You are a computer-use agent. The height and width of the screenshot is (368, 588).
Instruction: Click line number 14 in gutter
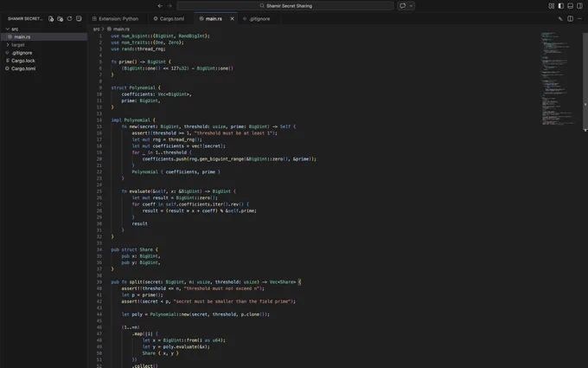[99, 120]
